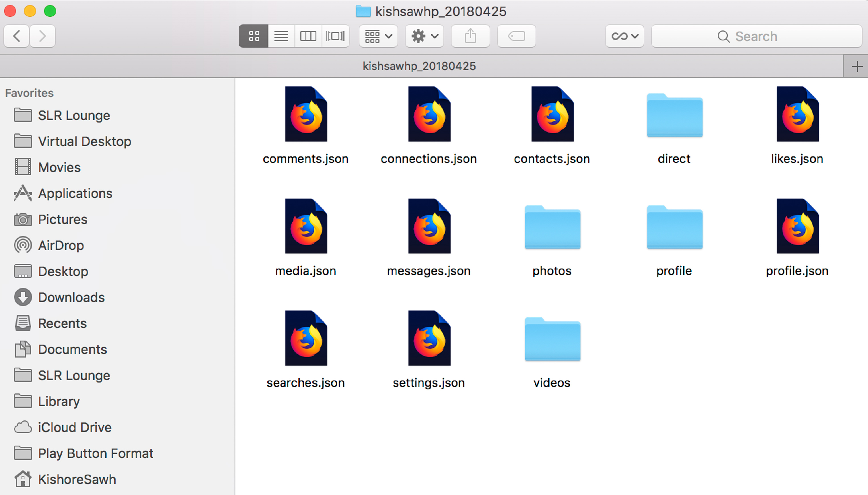Expand the infinity-symbol toolbar dropdown
The width and height of the screenshot is (868, 495).
(x=625, y=36)
